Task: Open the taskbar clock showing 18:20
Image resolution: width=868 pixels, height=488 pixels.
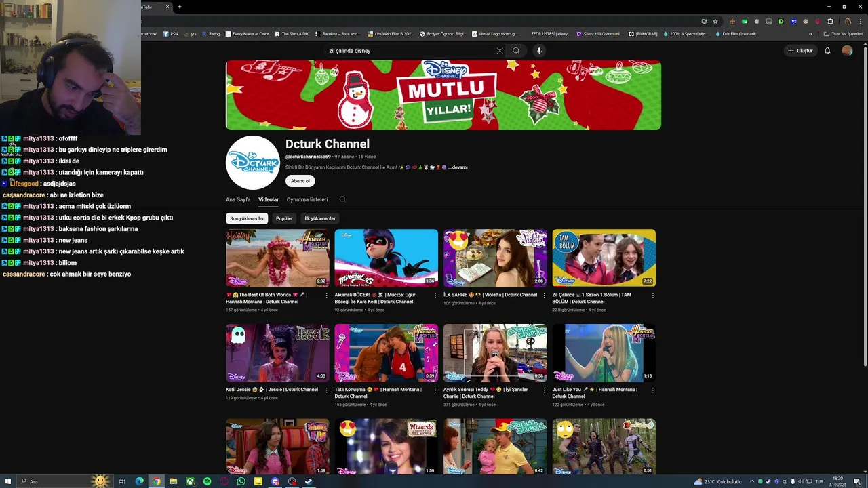Action: point(837,481)
